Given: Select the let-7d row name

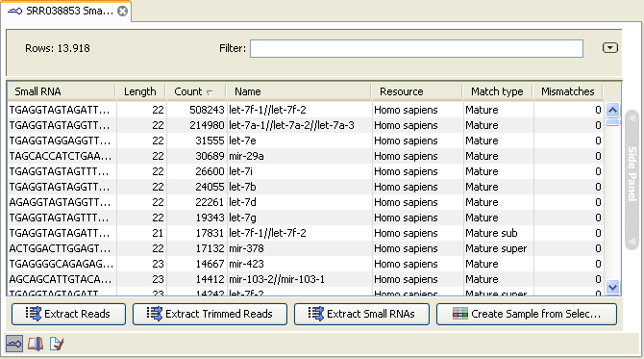Looking at the screenshot, I should [x=242, y=202].
